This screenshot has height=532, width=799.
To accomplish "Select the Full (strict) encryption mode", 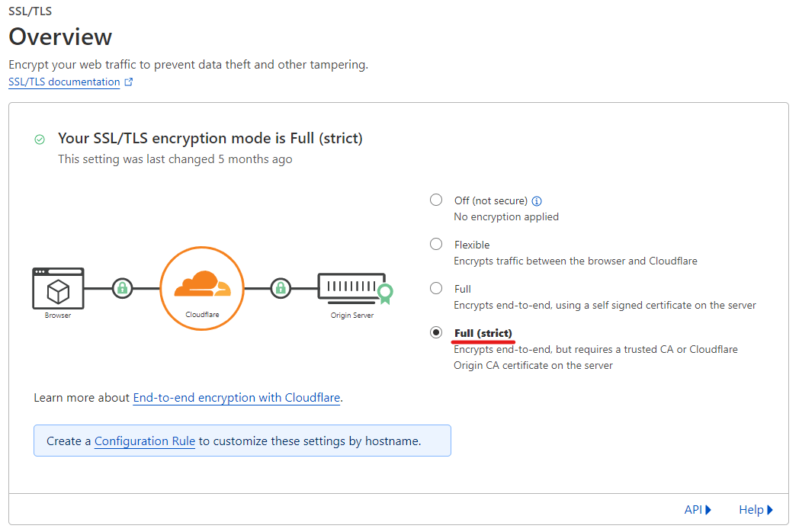I will point(436,332).
